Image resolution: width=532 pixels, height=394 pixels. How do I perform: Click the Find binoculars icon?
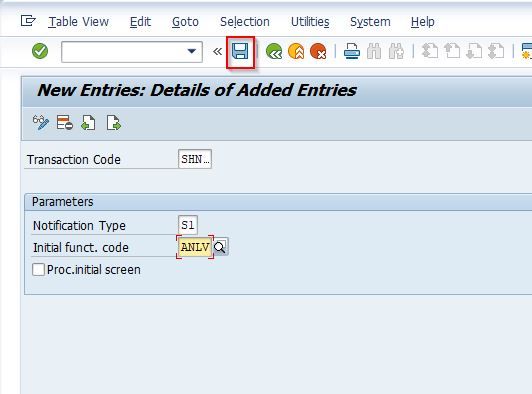(x=374, y=52)
